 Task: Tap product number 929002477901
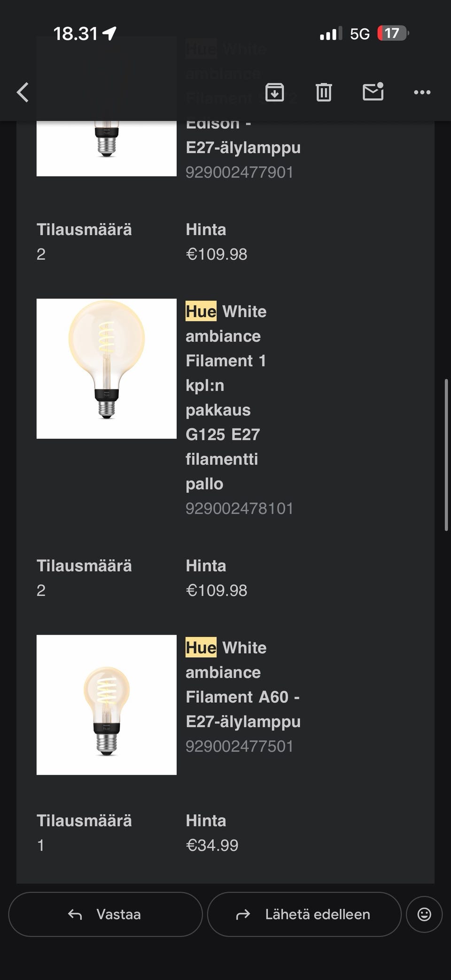239,172
